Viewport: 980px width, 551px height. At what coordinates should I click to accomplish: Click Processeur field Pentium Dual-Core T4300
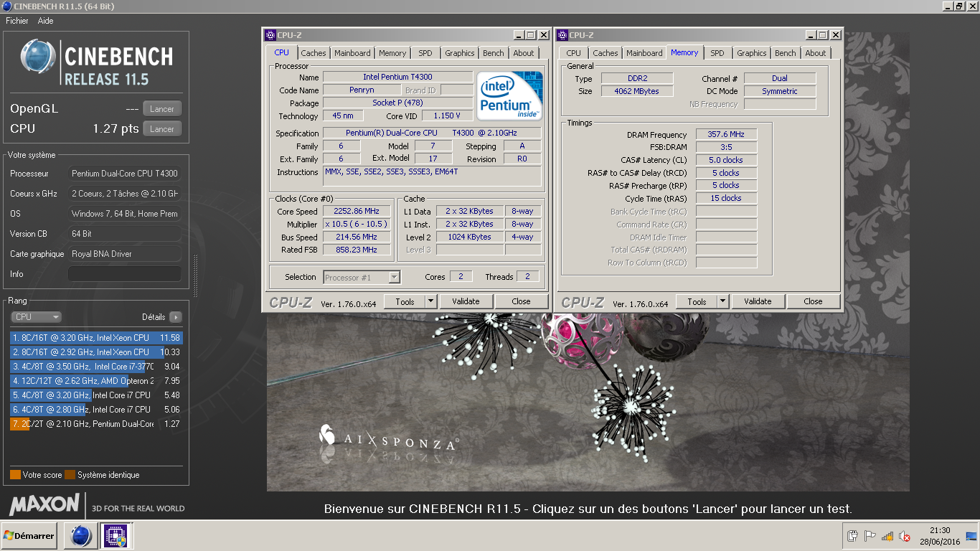click(125, 174)
